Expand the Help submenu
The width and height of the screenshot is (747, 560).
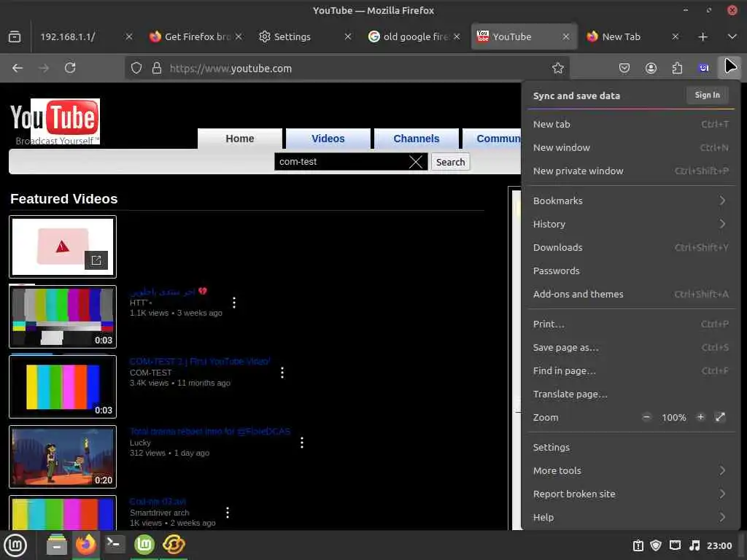[631, 517]
